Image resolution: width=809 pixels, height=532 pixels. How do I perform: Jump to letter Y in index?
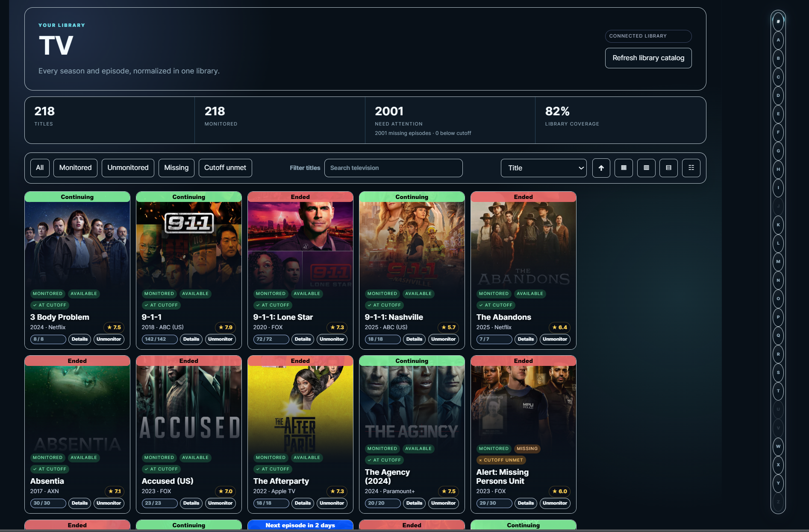(x=778, y=483)
